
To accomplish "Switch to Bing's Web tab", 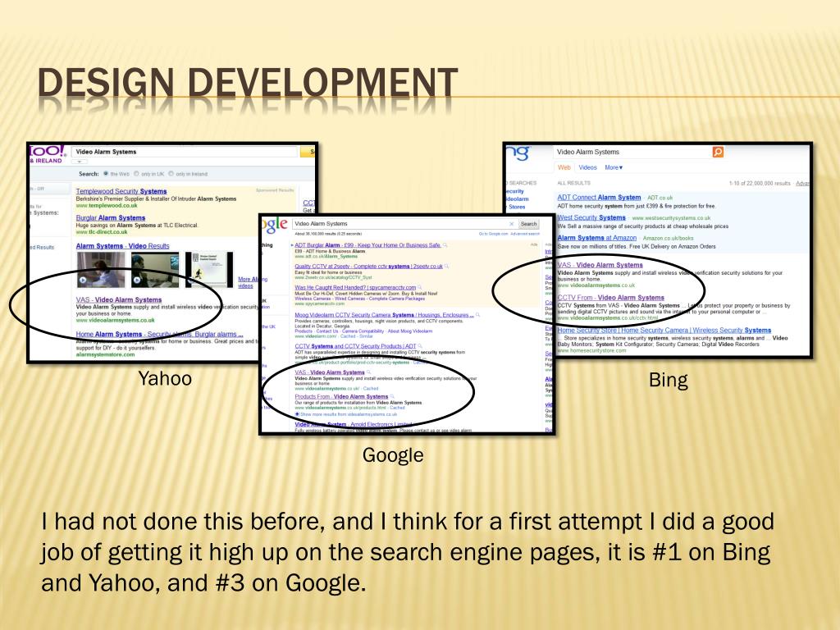I will 564,167.
